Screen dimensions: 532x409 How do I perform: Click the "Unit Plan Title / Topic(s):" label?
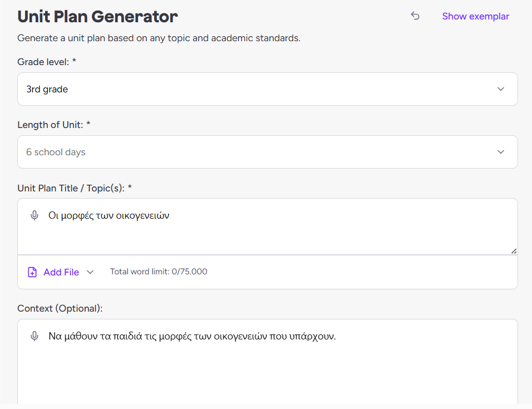pyautogui.click(x=75, y=188)
